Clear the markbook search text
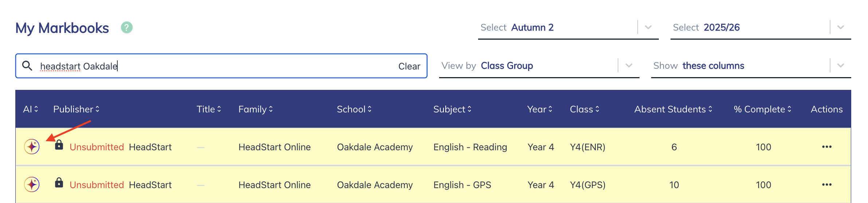 (x=409, y=66)
